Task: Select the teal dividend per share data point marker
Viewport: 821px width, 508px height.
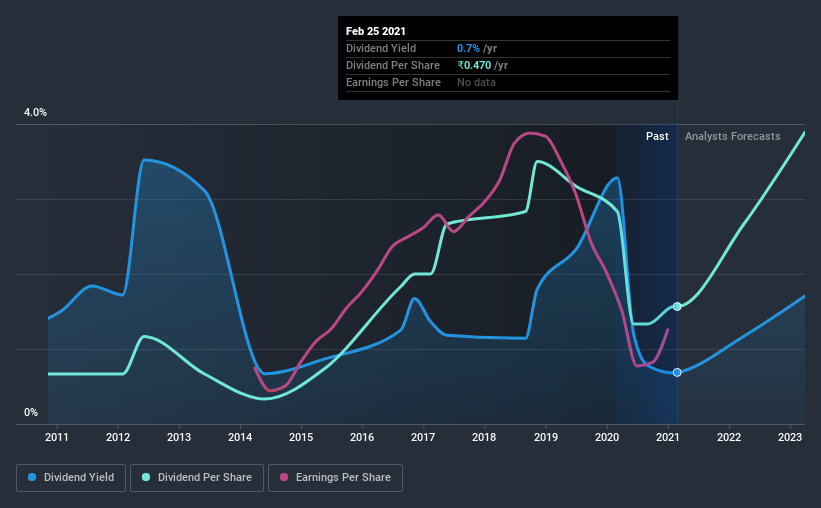Action: point(677,306)
